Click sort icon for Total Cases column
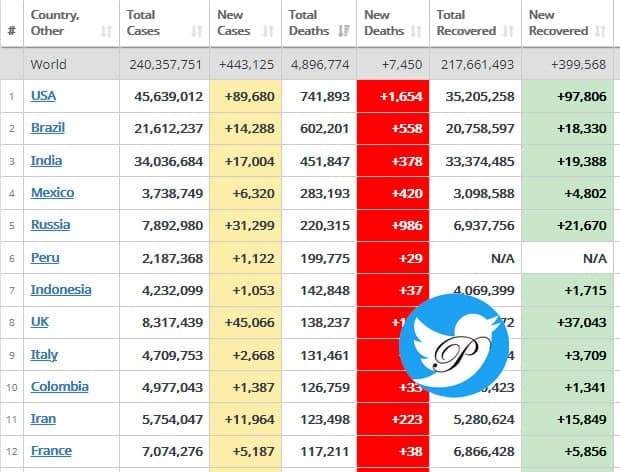This screenshot has height=472, width=620. (x=197, y=32)
